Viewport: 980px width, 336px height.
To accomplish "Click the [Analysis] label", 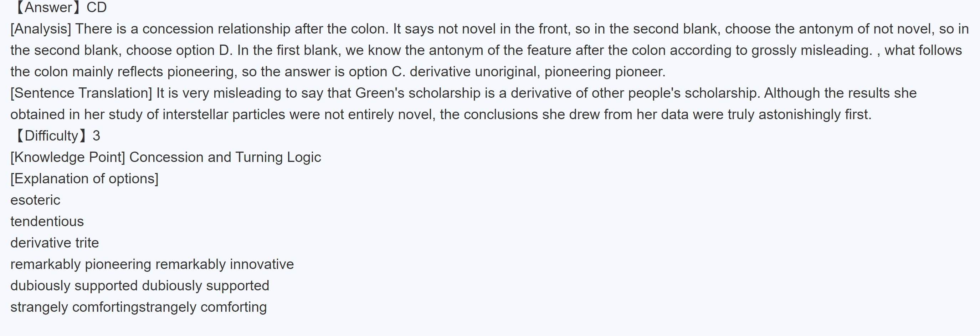I will tap(41, 29).
